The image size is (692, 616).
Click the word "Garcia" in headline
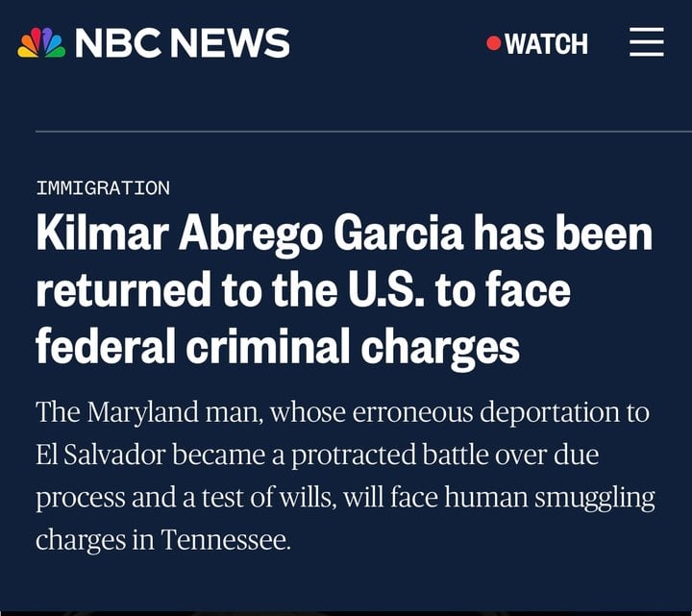tap(398, 233)
